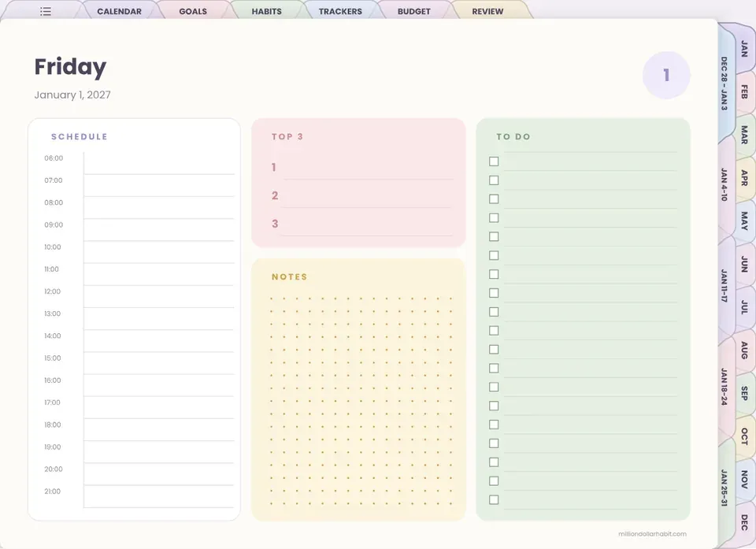
Task: Select the JUN month tab
Action: pyautogui.click(x=744, y=264)
